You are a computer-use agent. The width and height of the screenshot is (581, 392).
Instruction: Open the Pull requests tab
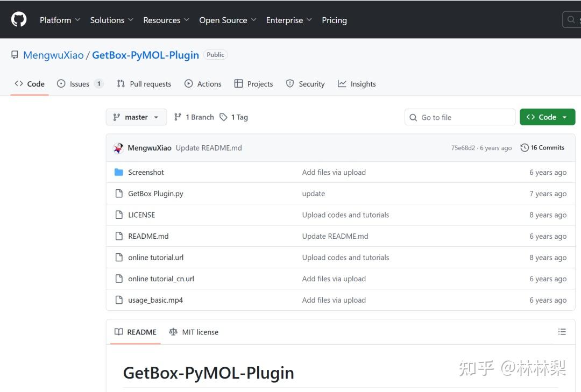[144, 84]
